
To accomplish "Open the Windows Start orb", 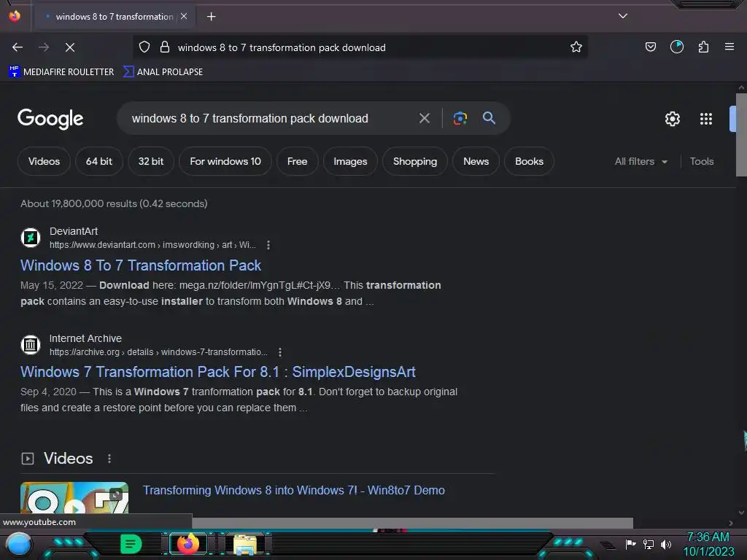I will tap(18, 545).
